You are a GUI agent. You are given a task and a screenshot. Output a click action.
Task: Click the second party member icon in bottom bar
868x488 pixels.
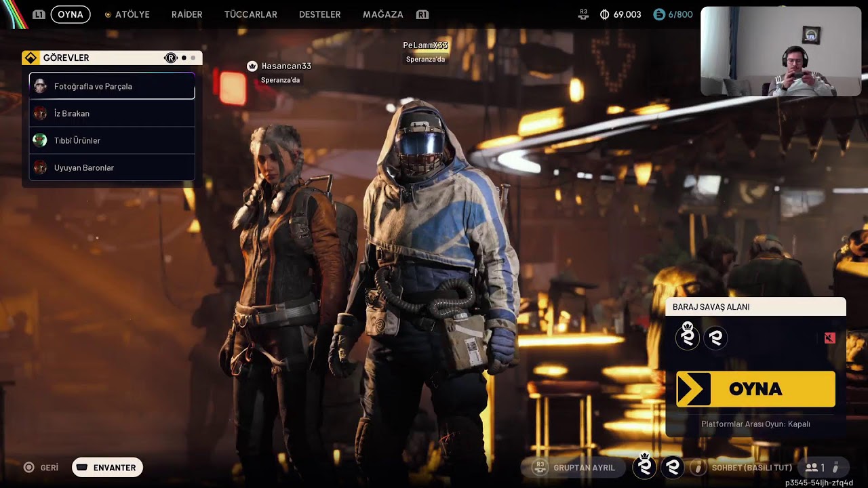(673, 467)
